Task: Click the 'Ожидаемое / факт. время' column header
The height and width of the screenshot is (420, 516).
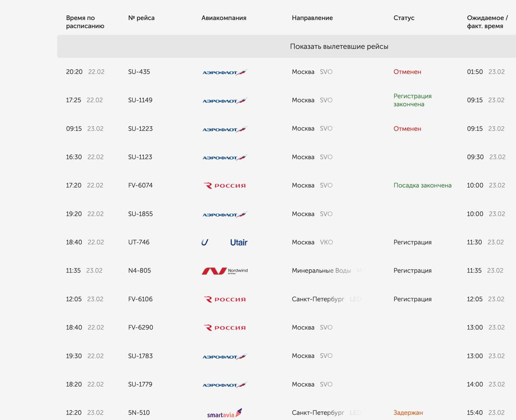Action: point(487,22)
